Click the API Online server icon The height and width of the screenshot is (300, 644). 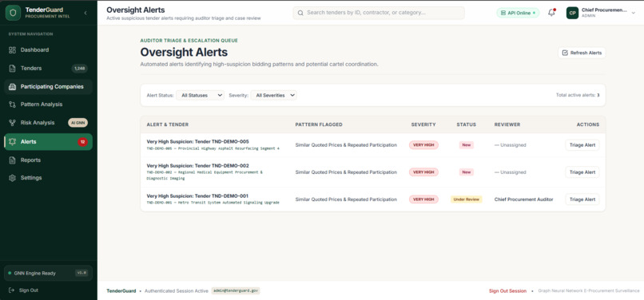(x=503, y=13)
